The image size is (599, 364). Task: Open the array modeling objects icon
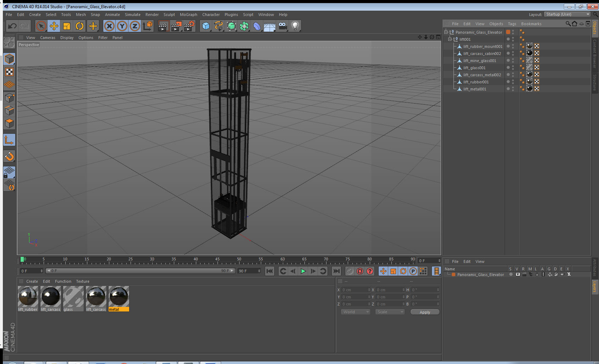coord(244,26)
